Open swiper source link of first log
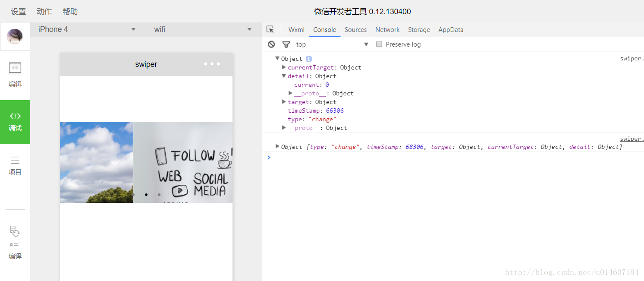 click(x=632, y=59)
